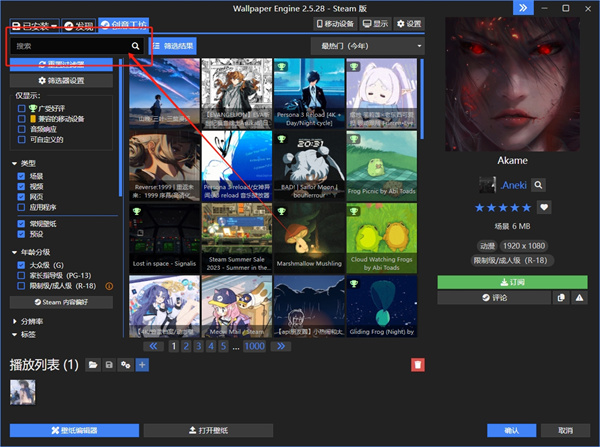The height and width of the screenshot is (447, 600).
Task: Switch to the Discover tab
Action: [x=79, y=25]
